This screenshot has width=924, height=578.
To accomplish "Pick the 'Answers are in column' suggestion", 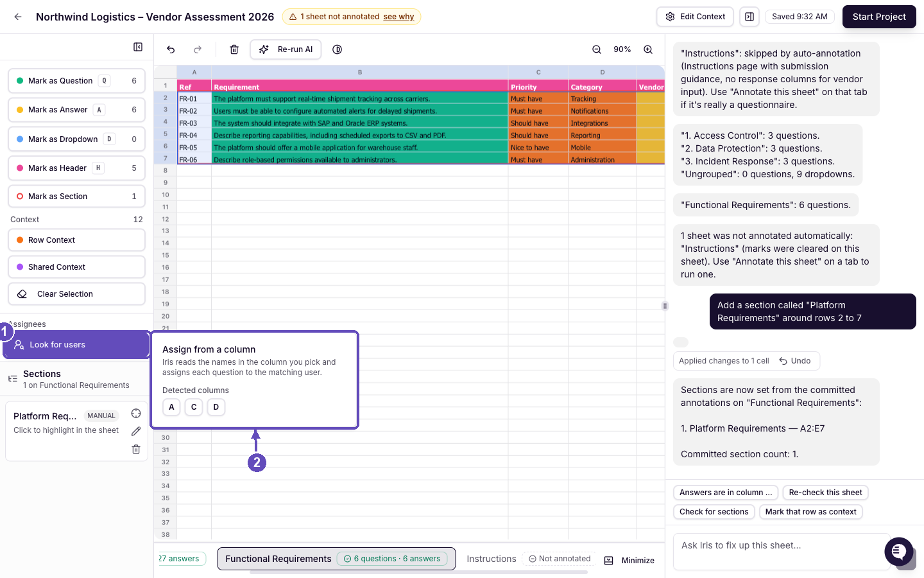I will tap(726, 493).
